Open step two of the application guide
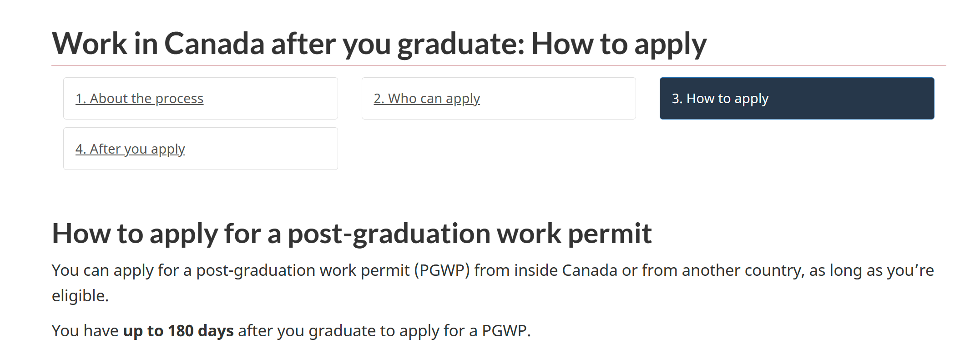This screenshot has height=349, width=980. tap(499, 98)
